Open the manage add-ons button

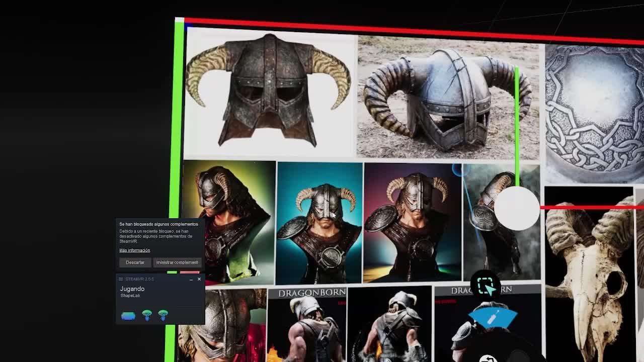pos(177,262)
